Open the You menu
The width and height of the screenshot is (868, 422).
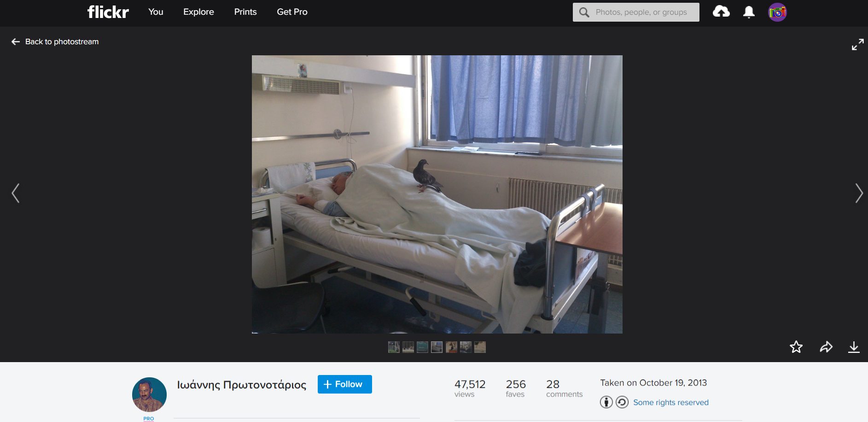(156, 12)
